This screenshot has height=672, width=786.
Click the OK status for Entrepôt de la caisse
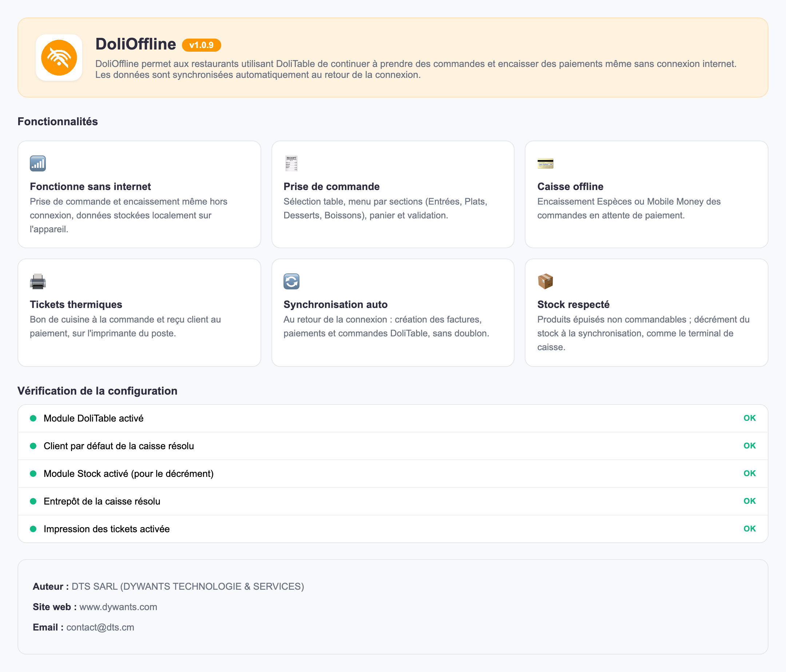[x=750, y=501]
